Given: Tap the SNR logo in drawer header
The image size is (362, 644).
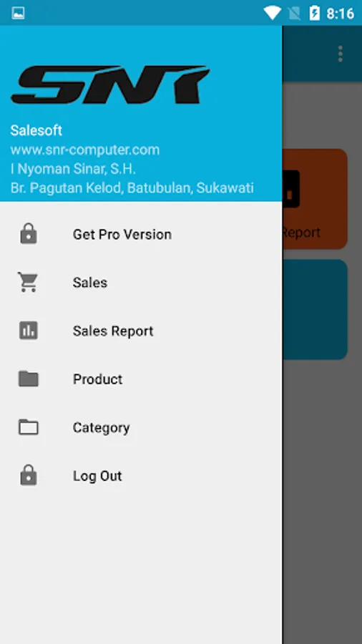Looking at the screenshot, I should click(x=110, y=84).
